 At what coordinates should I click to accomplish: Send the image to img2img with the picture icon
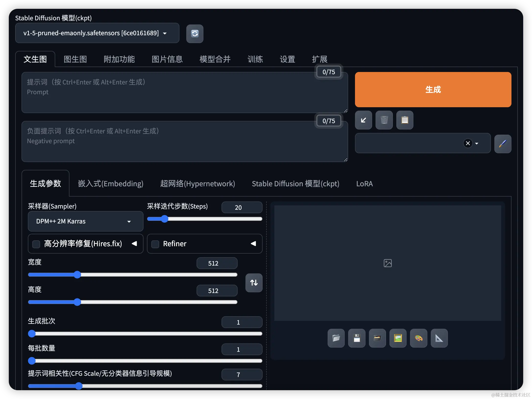(398, 338)
